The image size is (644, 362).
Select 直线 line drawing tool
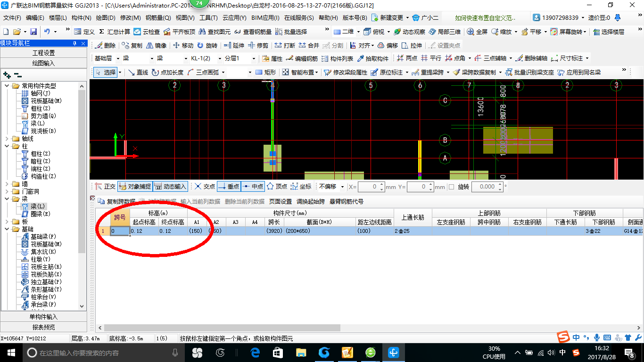pos(138,72)
